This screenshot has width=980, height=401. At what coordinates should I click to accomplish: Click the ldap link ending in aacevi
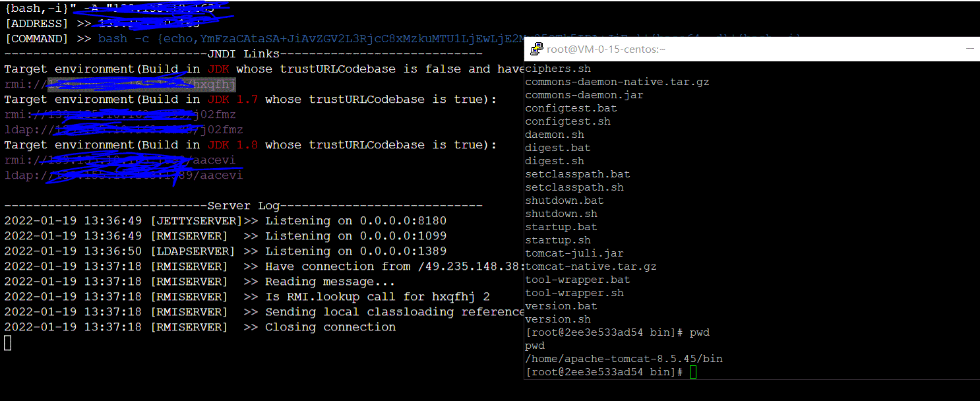coord(124,175)
